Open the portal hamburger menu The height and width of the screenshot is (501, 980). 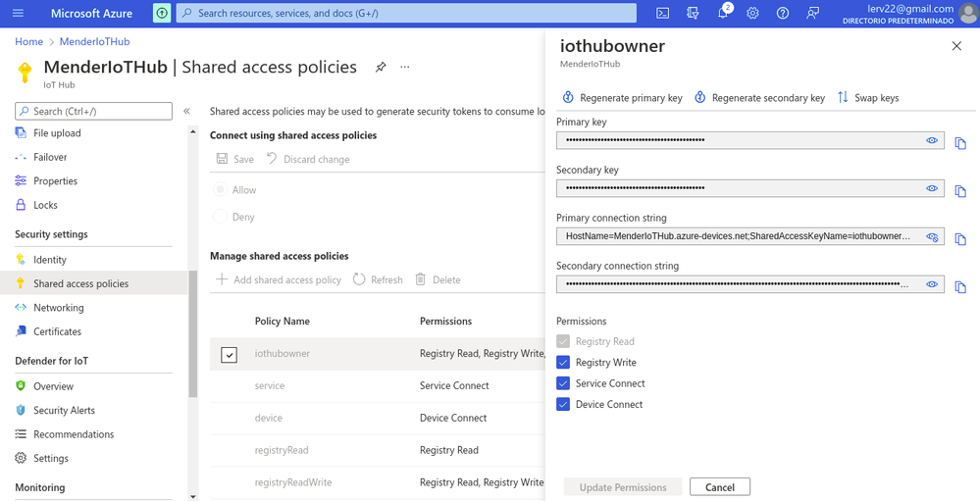point(18,13)
